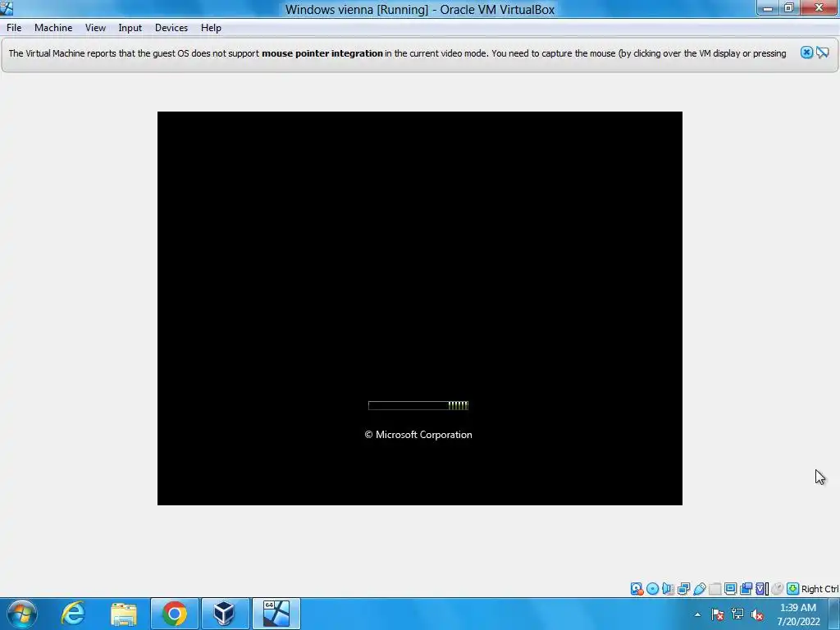Open the Input menu
This screenshot has height=630, width=840.
130,28
